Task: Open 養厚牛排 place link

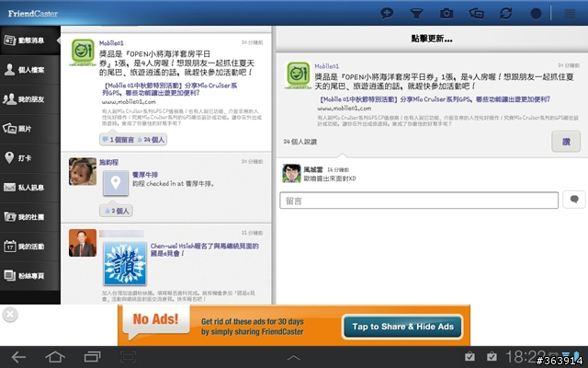Action: pyautogui.click(x=145, y=175)
